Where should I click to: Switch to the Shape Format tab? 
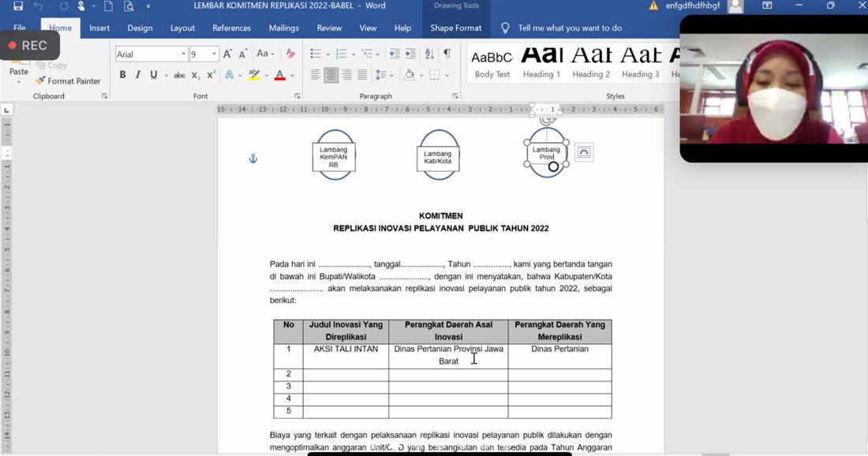456,28
